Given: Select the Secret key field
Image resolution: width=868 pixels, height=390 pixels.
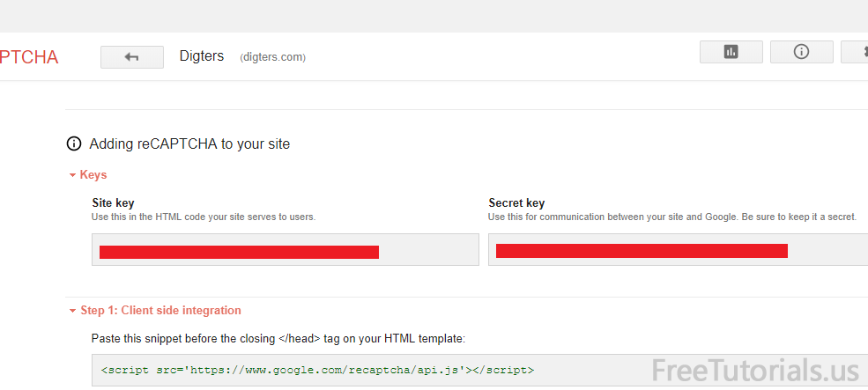Looking at the screenshot, I should coord(677,250).
